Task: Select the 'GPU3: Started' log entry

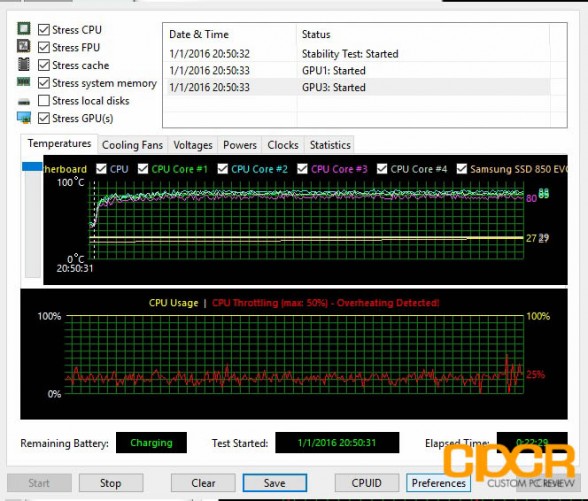Action: pyautogui.click(x=358, y=87)
